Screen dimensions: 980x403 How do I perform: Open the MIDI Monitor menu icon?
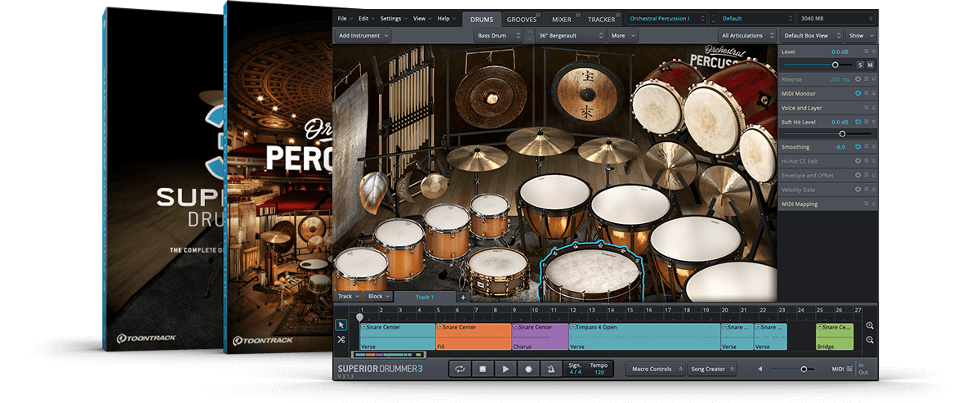click(x=866, y=93)
